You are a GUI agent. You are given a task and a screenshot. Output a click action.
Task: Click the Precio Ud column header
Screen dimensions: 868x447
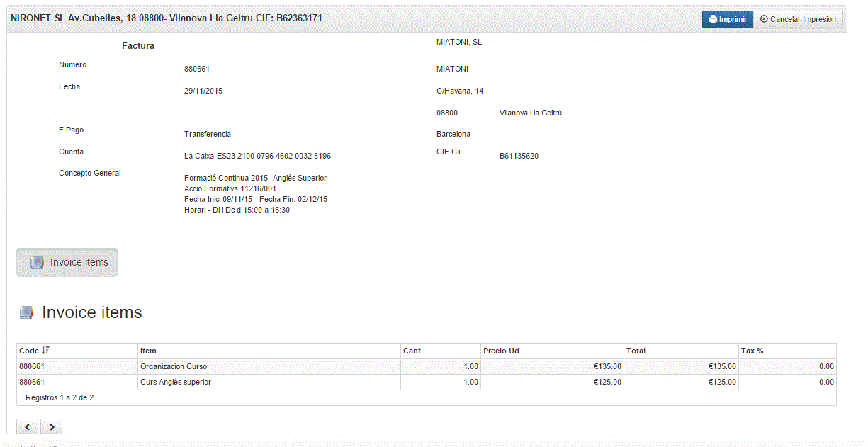click(x=552, y=351)
